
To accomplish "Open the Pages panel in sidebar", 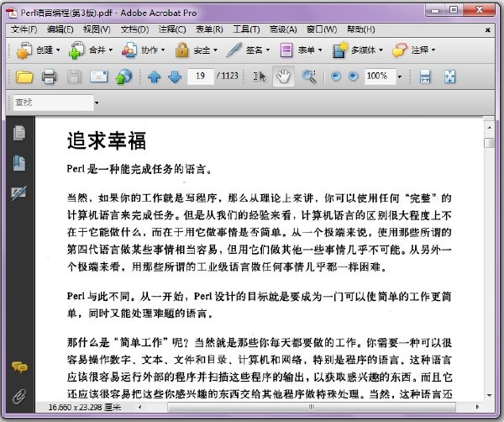I will [19, 133].
